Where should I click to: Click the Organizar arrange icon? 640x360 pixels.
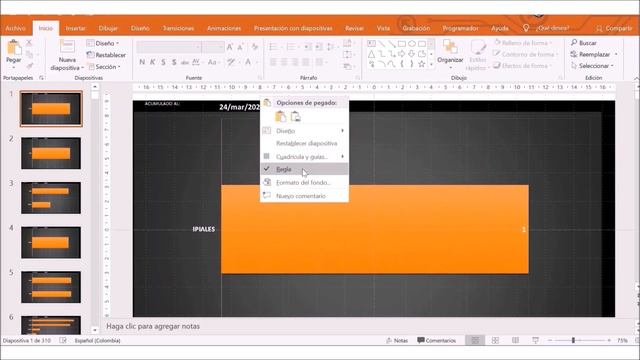tap(450, 47)
